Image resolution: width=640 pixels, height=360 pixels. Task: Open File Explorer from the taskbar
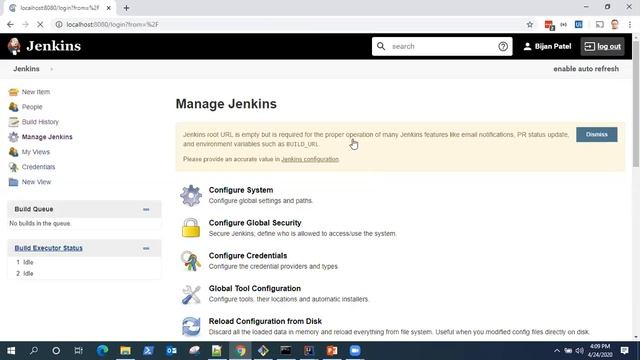[x=125, y=351]
